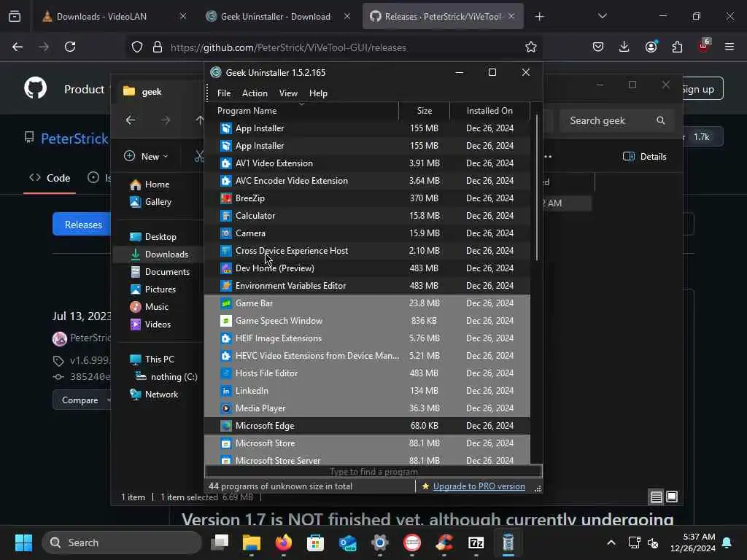
Task: Click the taskbar Search box
Action: point(122,542)
